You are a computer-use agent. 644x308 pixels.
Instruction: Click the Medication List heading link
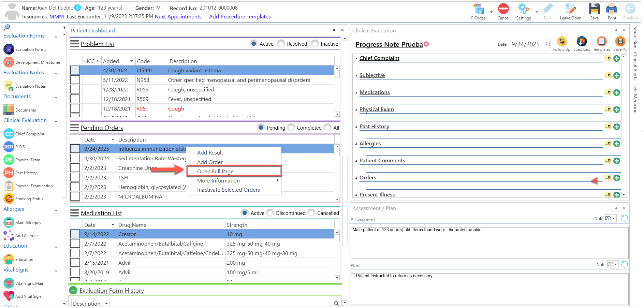pos(101,213)
